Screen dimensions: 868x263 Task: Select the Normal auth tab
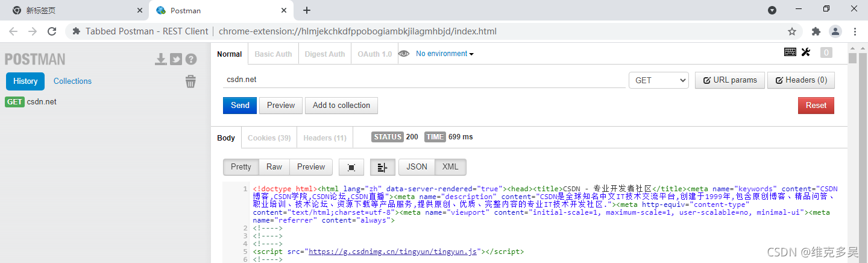(229, 54)
